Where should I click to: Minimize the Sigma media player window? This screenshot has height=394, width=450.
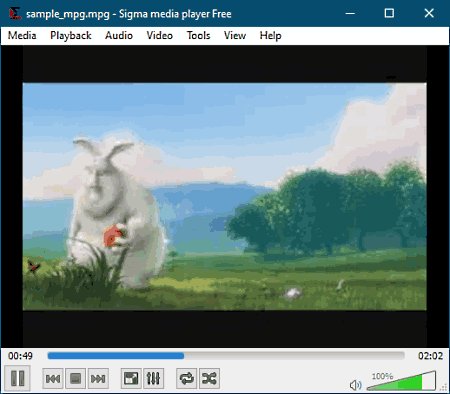[x=350, y=13]
